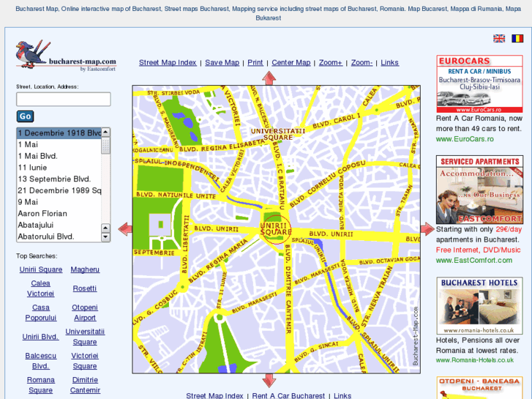The height and width of the screenshot is (399, 532).
Task: Click the Zoom+ link
Action: [331, 62]
